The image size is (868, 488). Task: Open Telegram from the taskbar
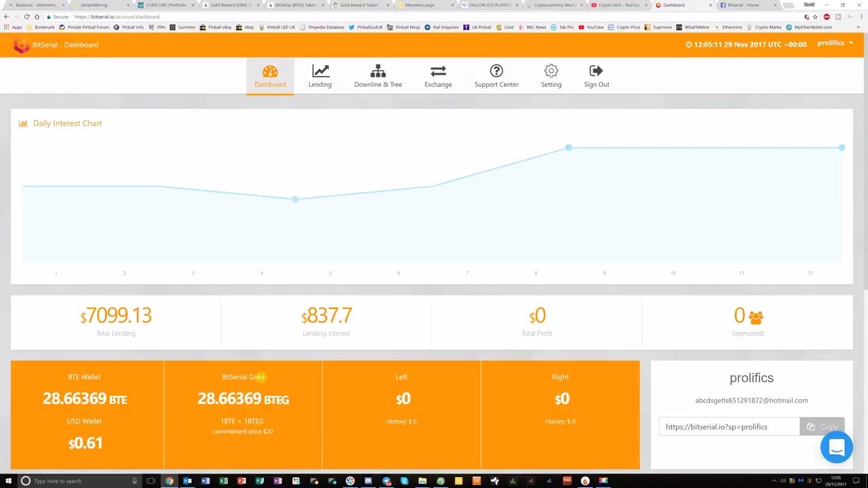[x=386, y=481]
